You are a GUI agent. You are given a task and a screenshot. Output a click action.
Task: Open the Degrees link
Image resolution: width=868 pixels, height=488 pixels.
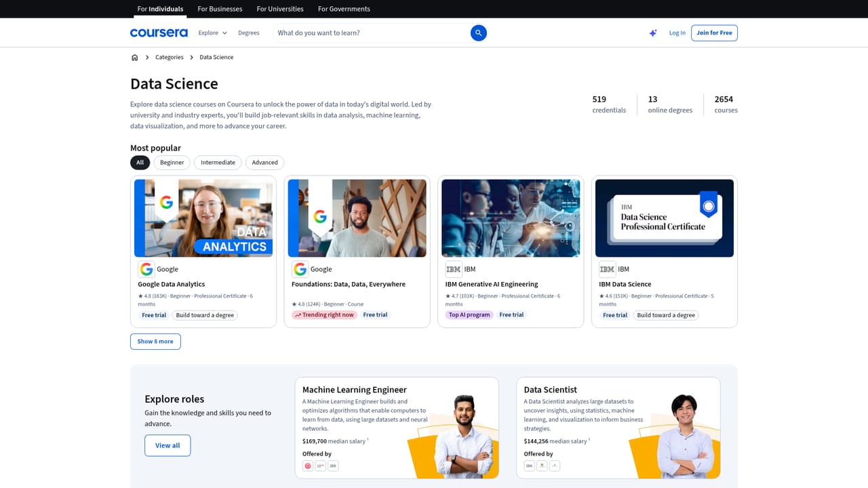[x=249, y=33]
